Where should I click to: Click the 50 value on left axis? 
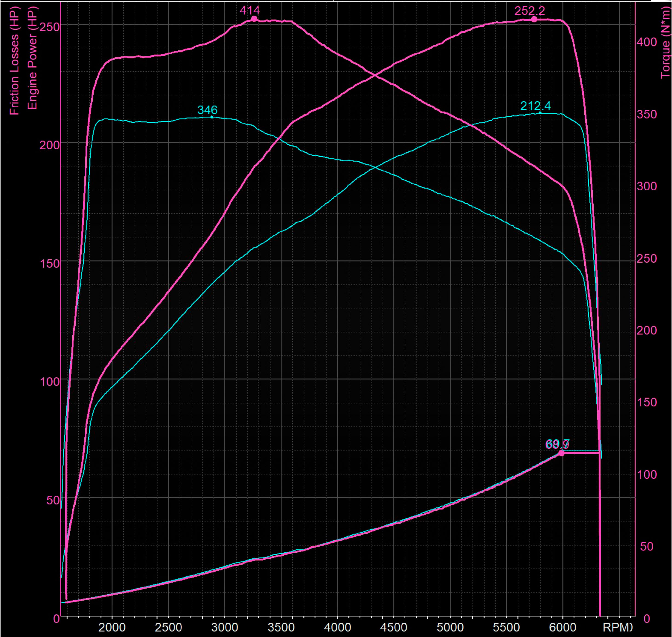click(x=53, y=501)
